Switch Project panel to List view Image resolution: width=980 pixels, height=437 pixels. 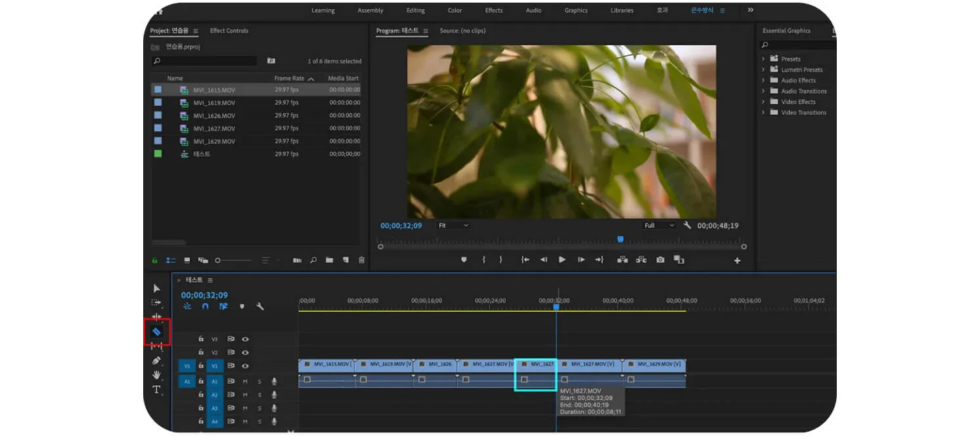tap(171, 260)
